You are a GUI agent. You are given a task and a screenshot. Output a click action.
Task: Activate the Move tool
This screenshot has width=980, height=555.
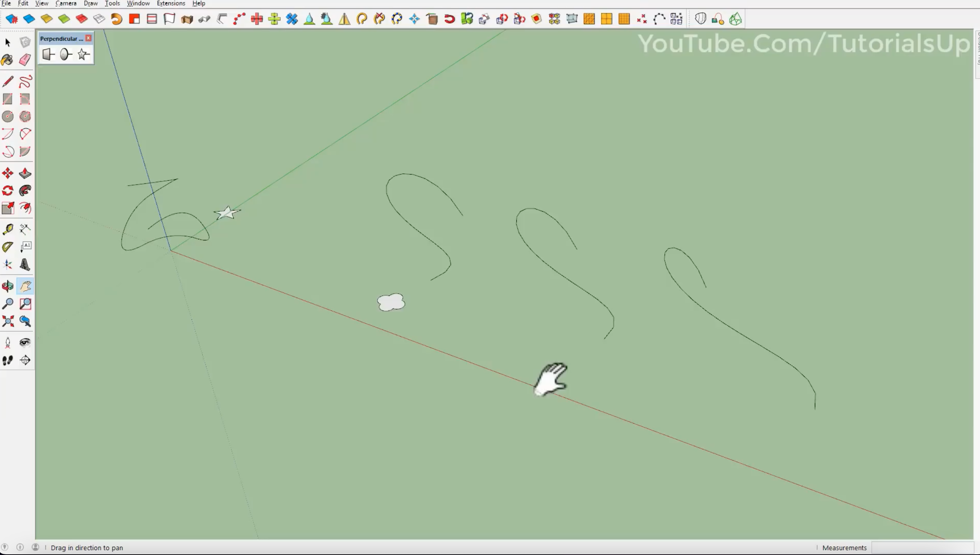8,173
